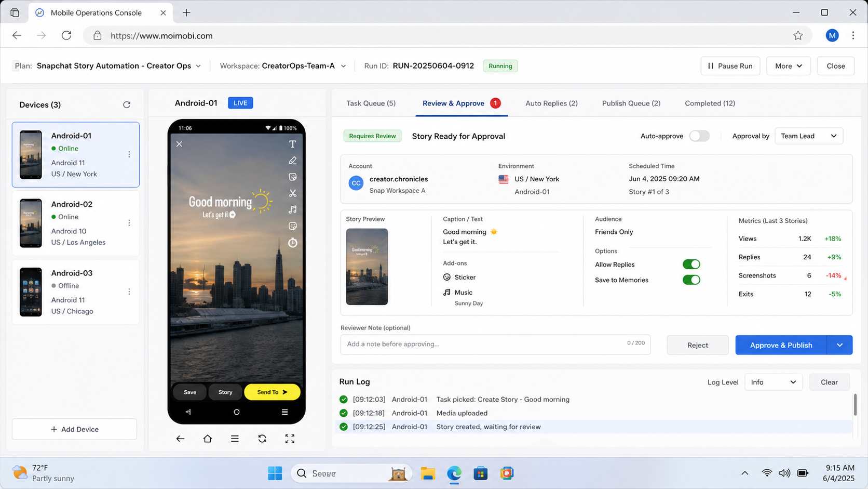Clear the Run Log

click(x=829, y=382)
